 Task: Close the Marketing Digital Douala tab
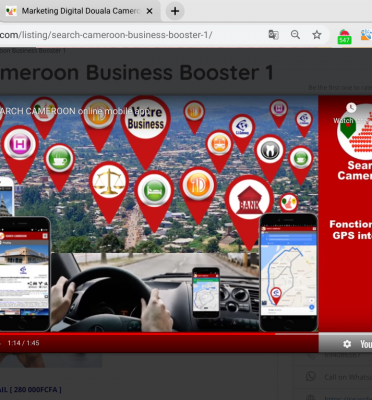150,11
